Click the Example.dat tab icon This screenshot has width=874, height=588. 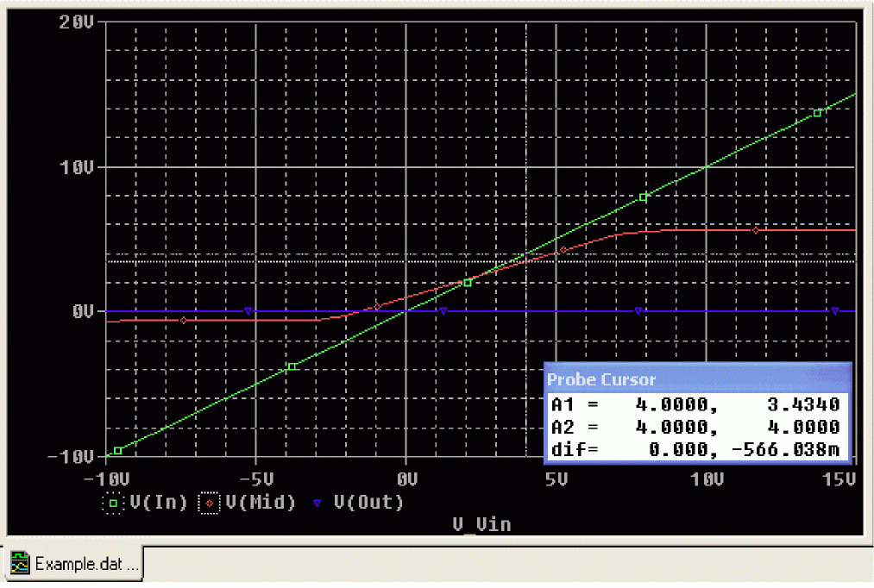pyautogui.click(x=20, y=564)
